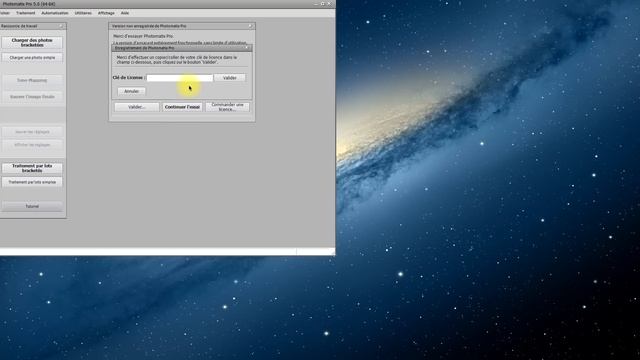Close the Raccourcis de travail panel
Screen dimensions: 640x360
pyautogui.click(x=61, y=26)
